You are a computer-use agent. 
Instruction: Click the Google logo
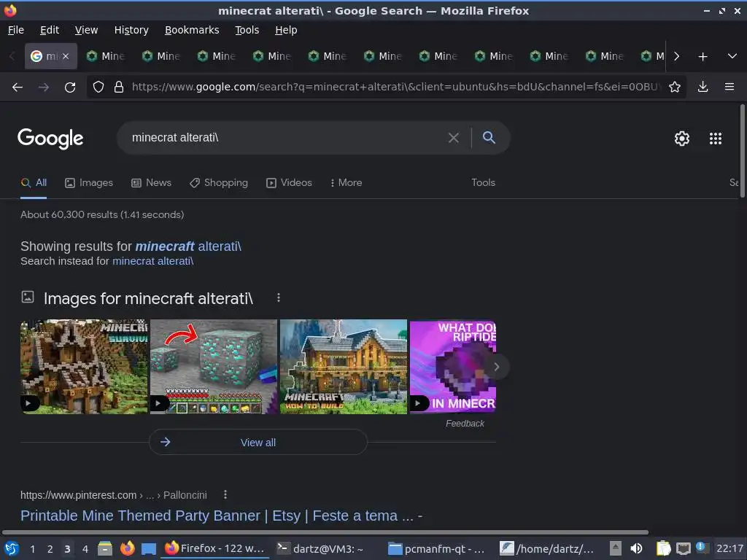pos(50,139)
